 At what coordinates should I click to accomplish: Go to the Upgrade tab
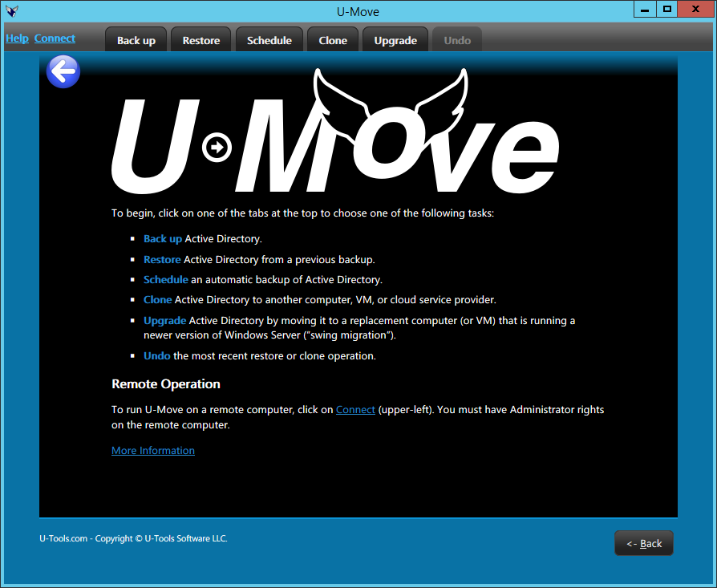point(395,40)
